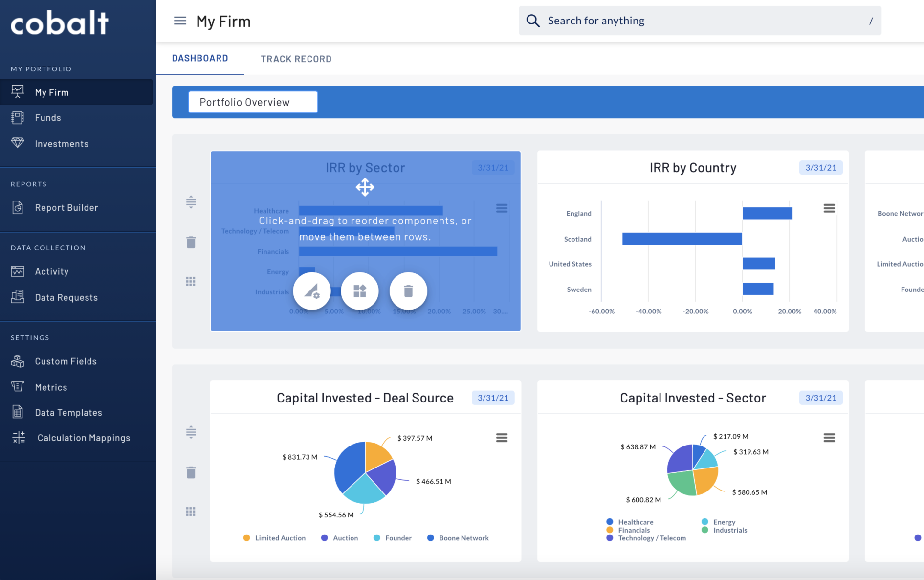Open chart menu on Capital Invested - Sector
Screen dimensions: 924x580
(x=829, y=438)
